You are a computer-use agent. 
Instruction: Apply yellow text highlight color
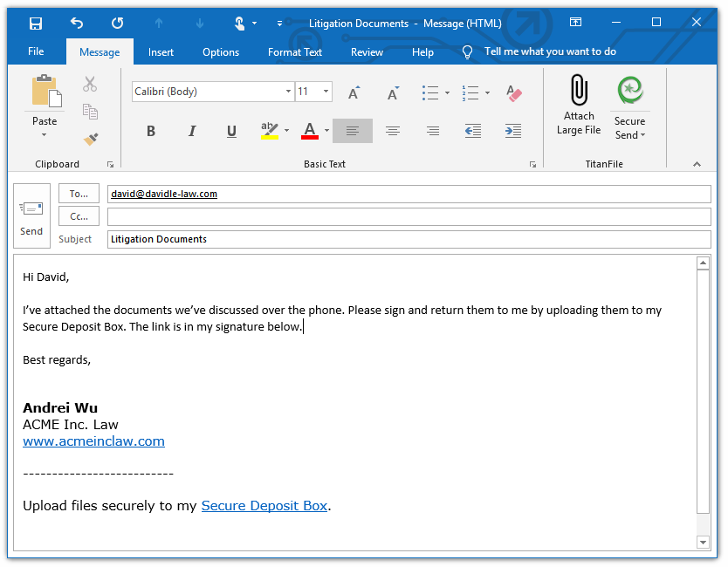tap(269, 131)
